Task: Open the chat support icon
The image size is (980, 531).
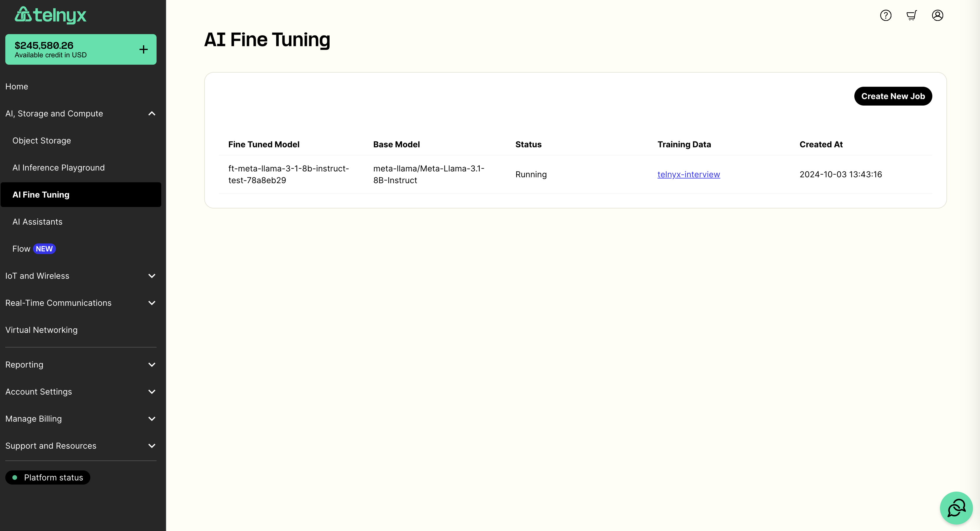Action: tap(956, 507)
